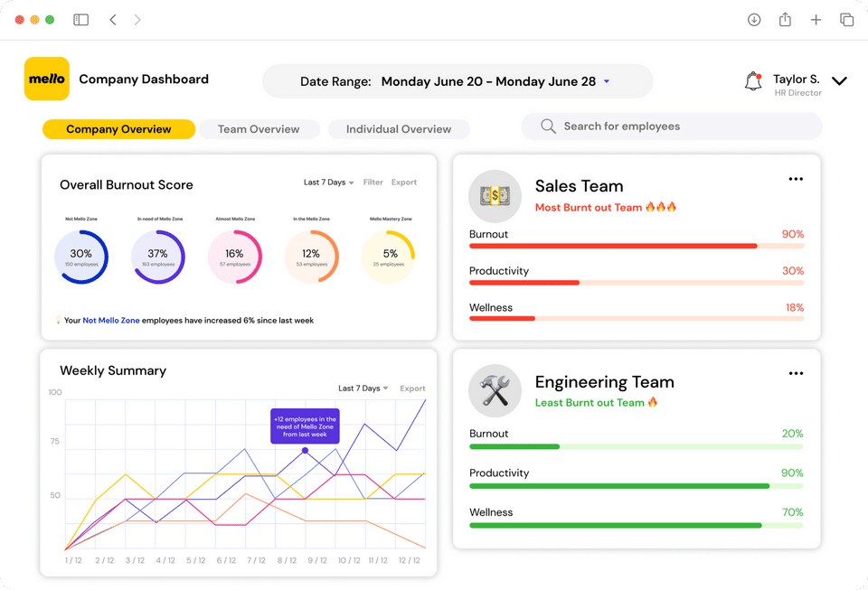The width and height of the screenshot is (868, 590).
Task: Switch to the Team Overview tab
Action: pyautogui.click(x=259, y=129)
